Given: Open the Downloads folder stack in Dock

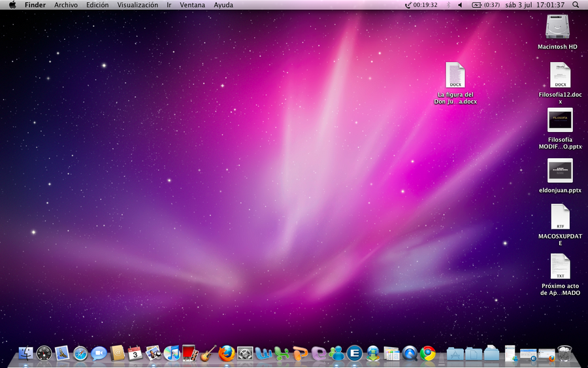Looking at the screenshot, I should pyautogui.click(x=491, y=354).
